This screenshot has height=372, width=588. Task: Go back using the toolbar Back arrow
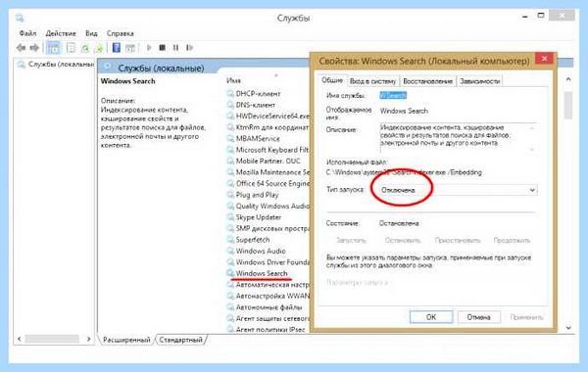pyautogui.click(x=21, y=48)
